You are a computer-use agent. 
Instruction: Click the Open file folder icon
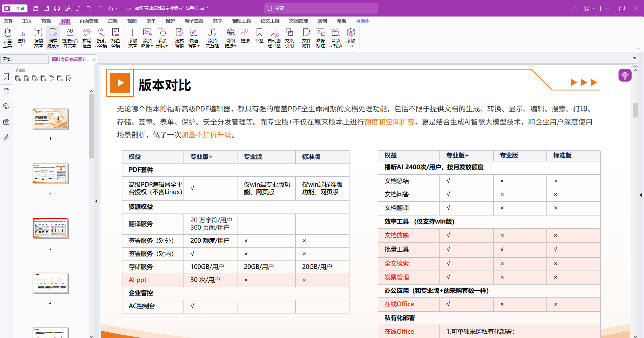click(x=36, y=8)
